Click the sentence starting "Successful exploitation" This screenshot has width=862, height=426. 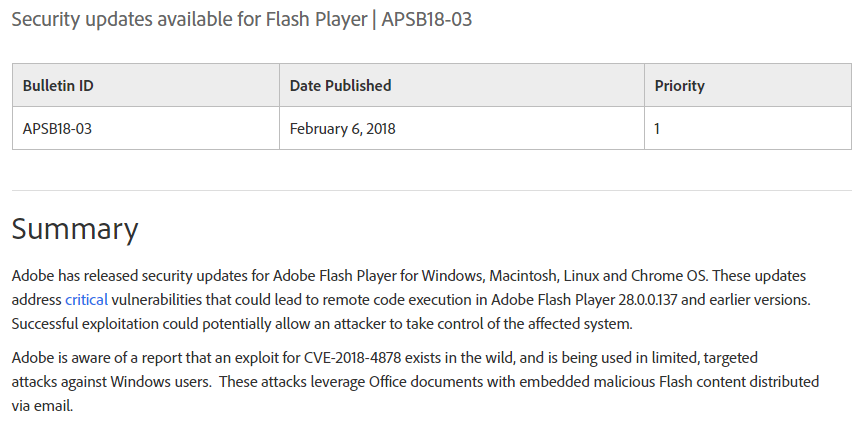pyautogui.click(x=322, y=324)
